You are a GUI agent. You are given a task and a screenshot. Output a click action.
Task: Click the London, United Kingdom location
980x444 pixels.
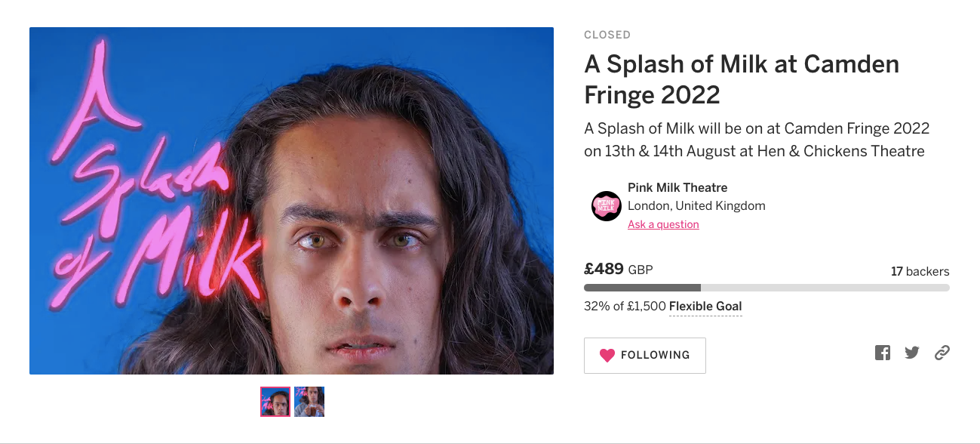tap(696, 205)
